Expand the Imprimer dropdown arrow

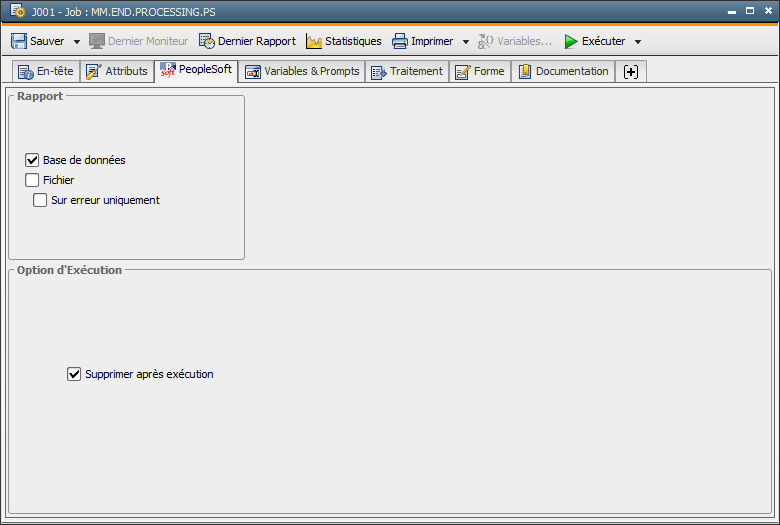click(466, 42)
